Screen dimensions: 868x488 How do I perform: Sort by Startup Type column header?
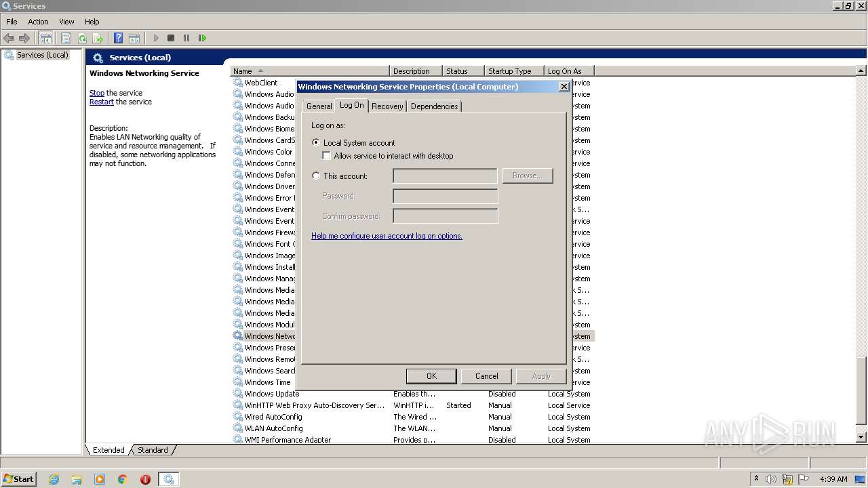(x=515, y=71)
